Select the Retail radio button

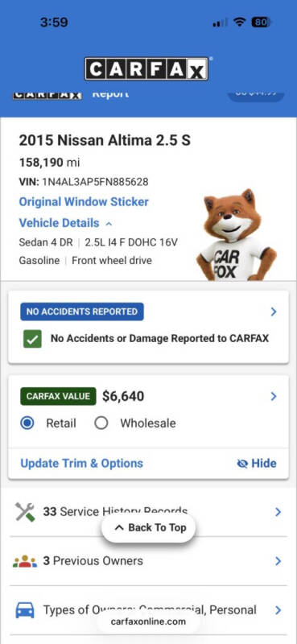coord(27,423)
